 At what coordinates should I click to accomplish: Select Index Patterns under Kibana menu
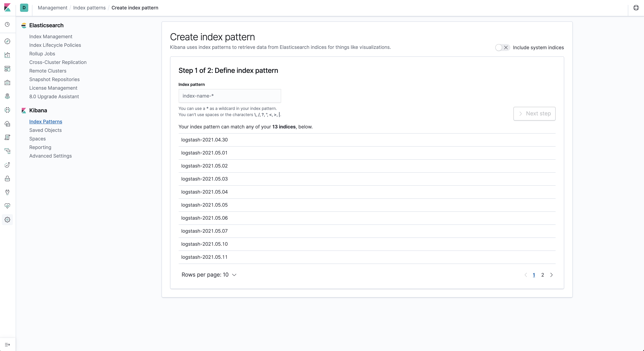point(46,121)
